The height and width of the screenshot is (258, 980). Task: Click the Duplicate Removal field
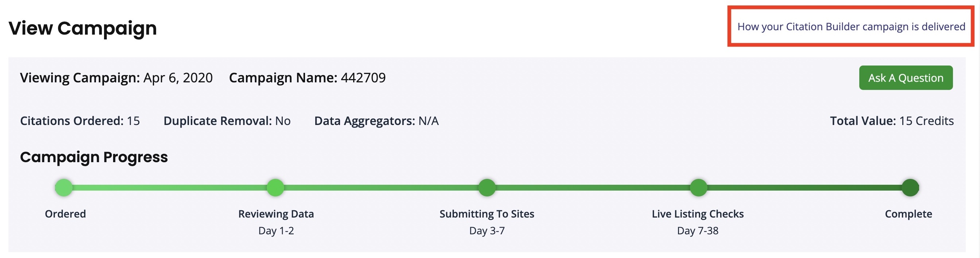click(227, 121)
